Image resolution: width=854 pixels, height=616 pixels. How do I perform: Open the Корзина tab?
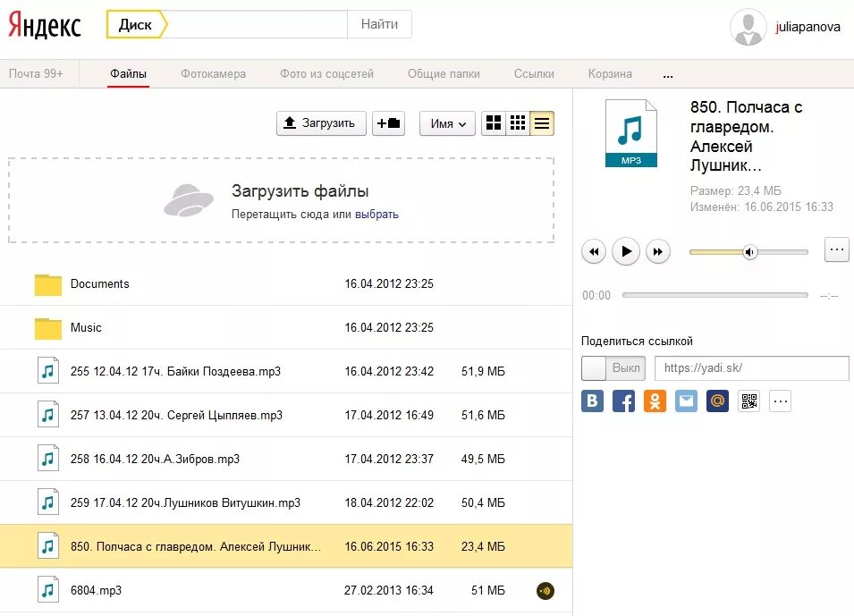click(x=610, y=73)
